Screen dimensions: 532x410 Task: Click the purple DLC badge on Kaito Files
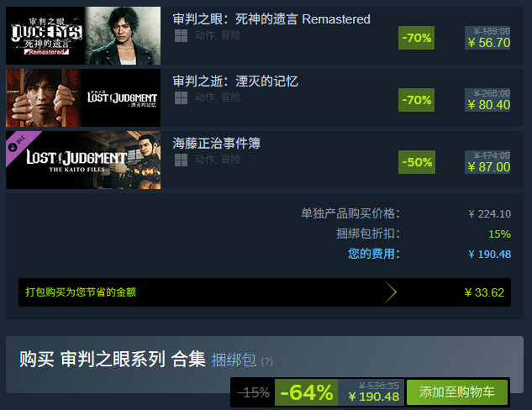(x=18, y=145)
